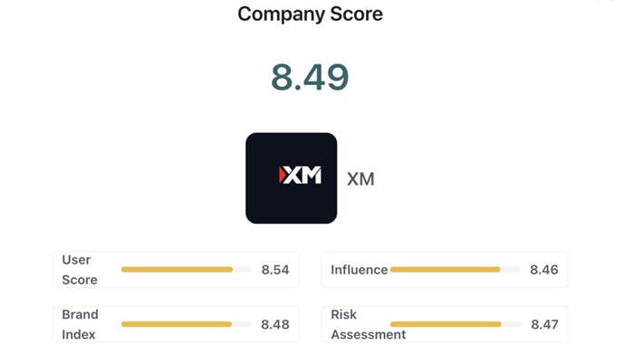Select the Risk Assessment label
Screen dimensions: 624x364
(369, 324)
